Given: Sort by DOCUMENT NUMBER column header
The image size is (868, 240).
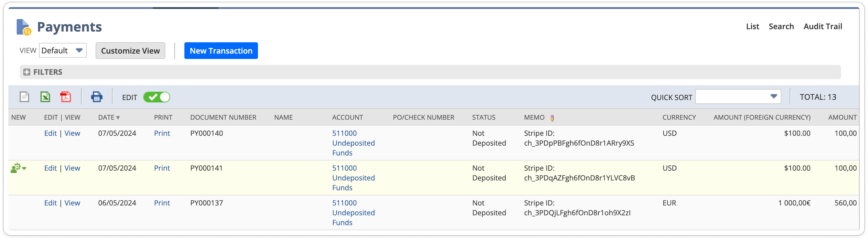Looking at the screenshot, I should click(223, 118).
